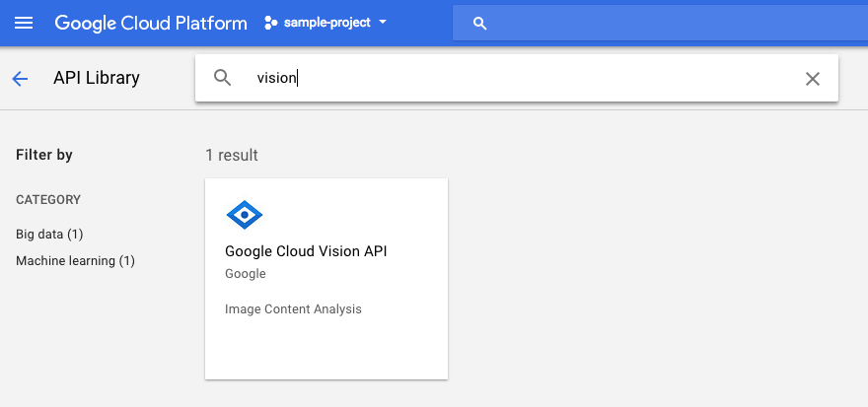
Task: Open the Google Cloud Vision API title
Action: [x=306, y=251]
